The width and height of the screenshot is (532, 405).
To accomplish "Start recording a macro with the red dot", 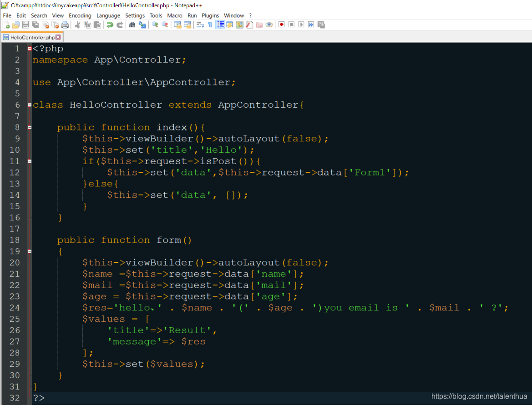I will pos(281,25).
